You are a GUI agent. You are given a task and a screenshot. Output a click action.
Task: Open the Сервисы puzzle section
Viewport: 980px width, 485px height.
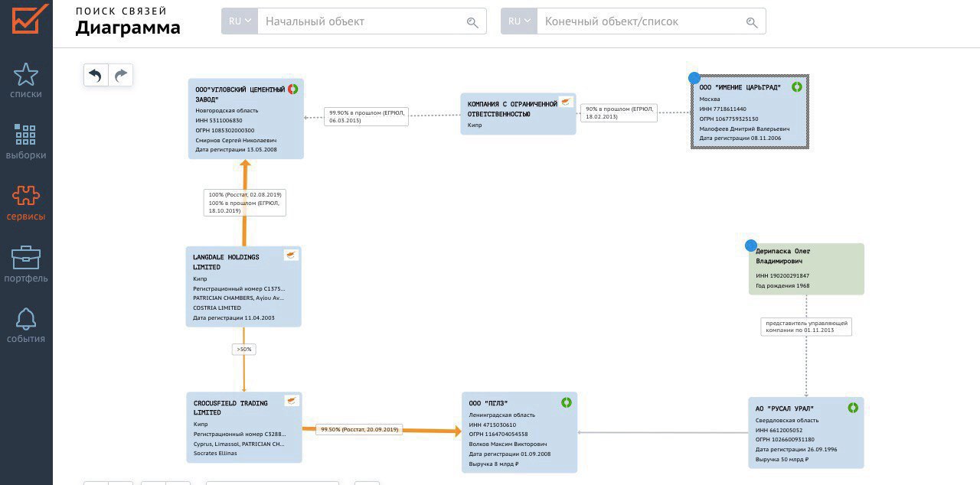[26, 203]
